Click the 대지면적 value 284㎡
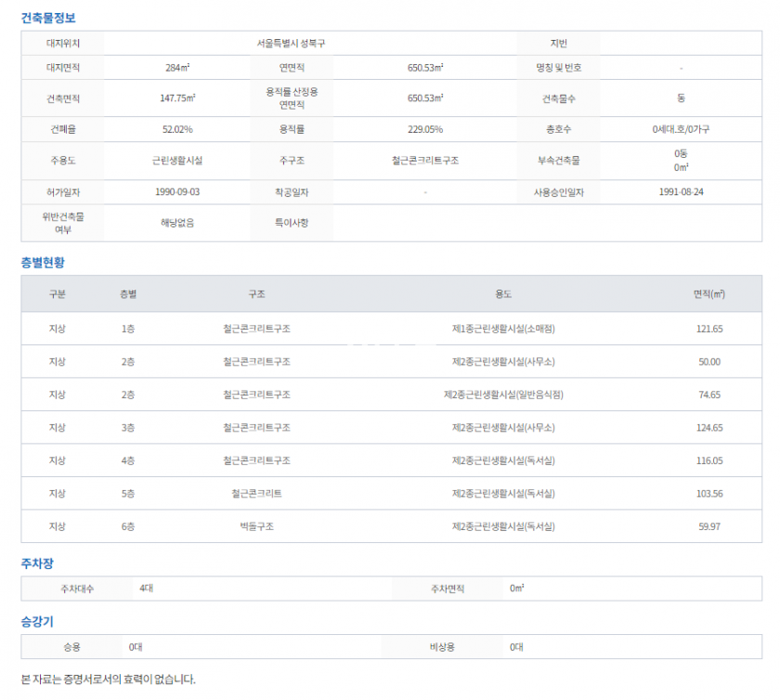The height and width of the screenshot is (700, 780). [176, 68]
